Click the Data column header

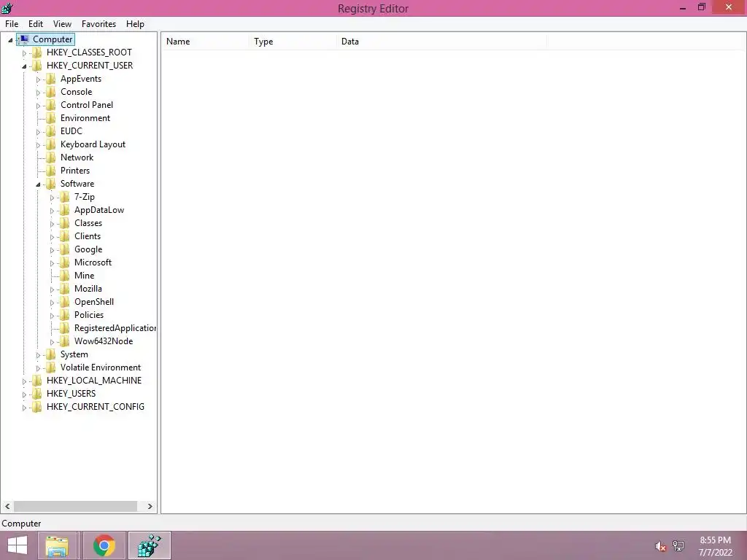coord(441,42)
